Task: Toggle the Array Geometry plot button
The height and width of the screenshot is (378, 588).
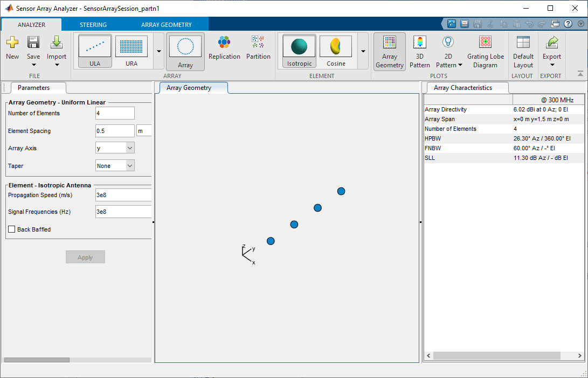Action: [x=389, y=50]
